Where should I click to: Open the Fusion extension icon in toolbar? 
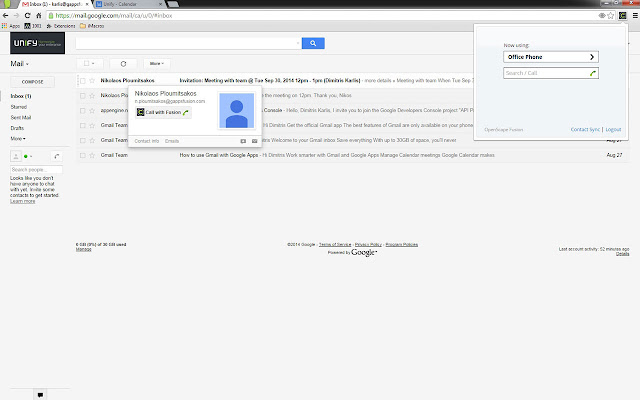pyautogui.click(x=622, y=16)
